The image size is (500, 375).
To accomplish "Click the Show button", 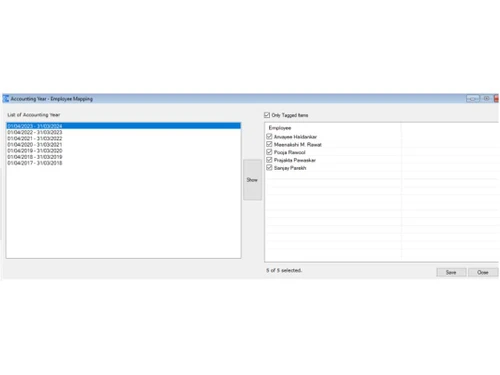I will pyautogui.click(x=252, y=180).
